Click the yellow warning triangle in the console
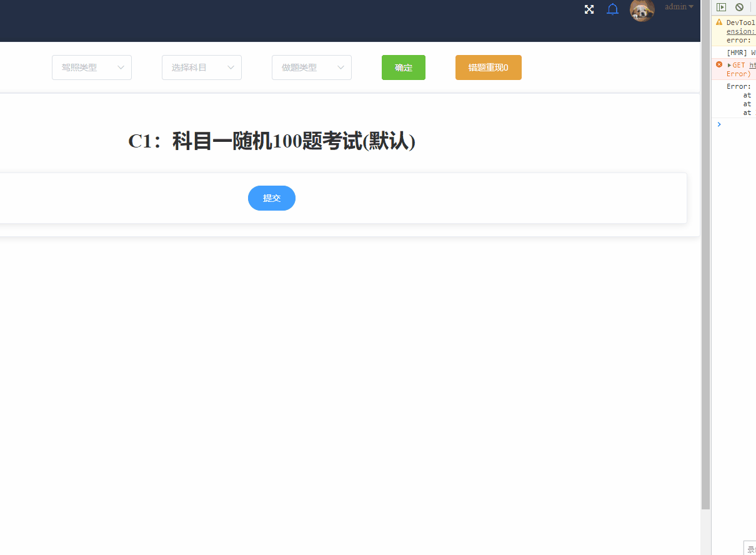 coord(719,22)
